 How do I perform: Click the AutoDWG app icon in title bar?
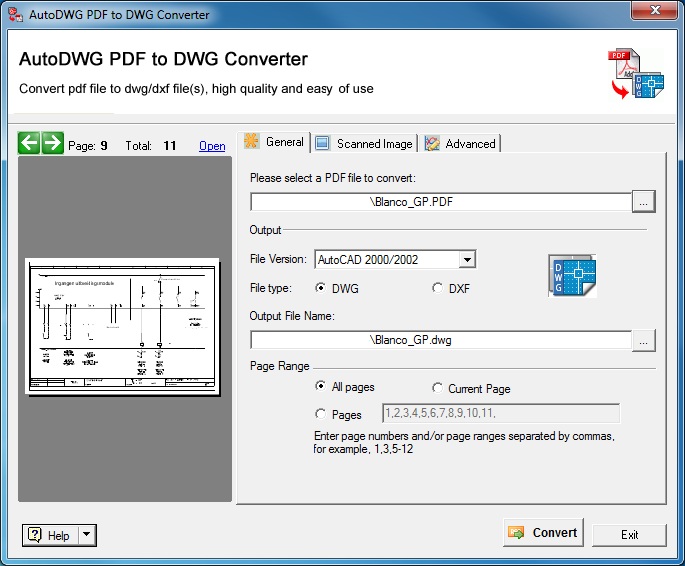point(16,14)
